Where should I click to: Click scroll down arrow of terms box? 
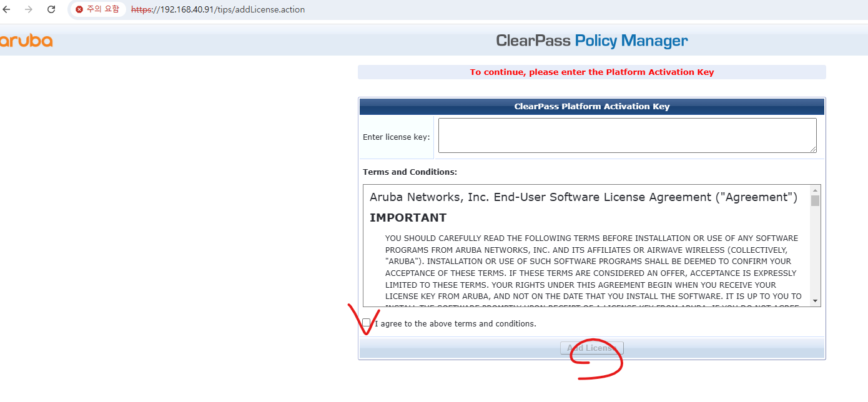[x=815, y=301]
